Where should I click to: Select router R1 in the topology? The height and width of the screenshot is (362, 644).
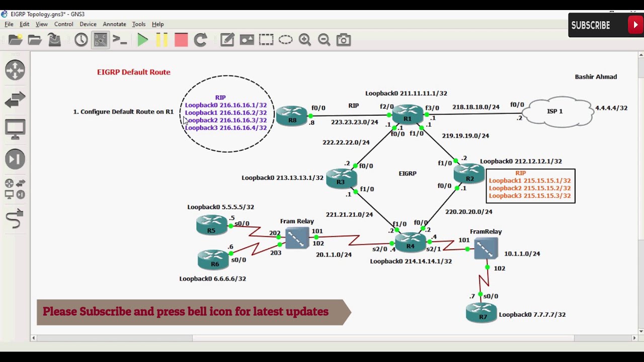click(x=408, y=114)
